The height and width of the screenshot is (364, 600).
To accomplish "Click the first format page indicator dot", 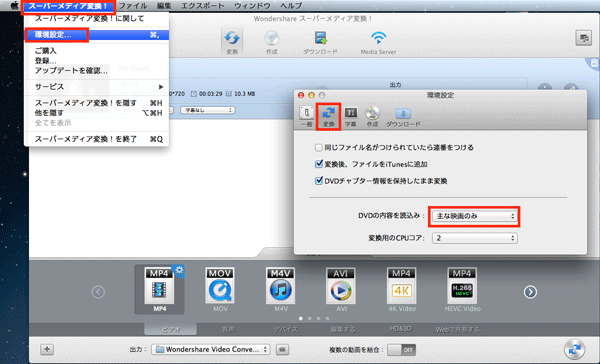I will 301,318.
